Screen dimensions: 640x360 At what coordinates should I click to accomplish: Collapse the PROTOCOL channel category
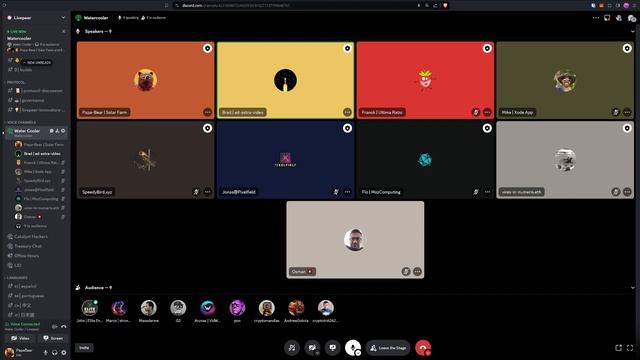tap(15, 82)
